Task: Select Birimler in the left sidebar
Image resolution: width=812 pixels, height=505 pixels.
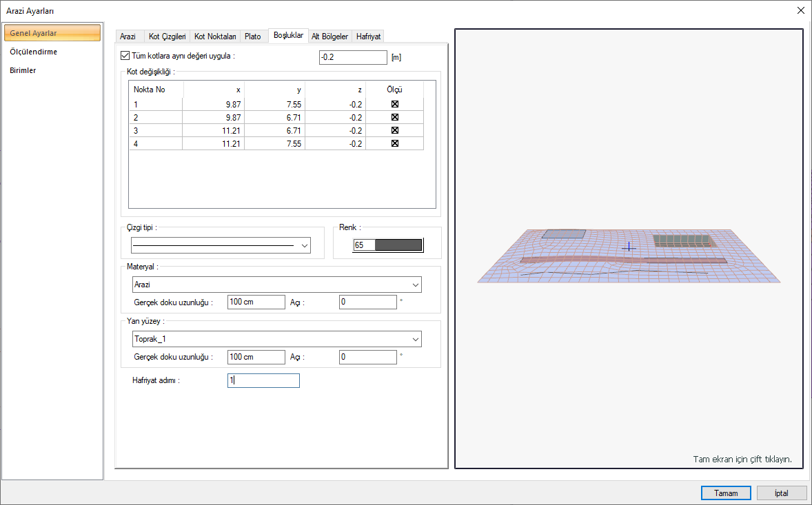Action: 23,70
